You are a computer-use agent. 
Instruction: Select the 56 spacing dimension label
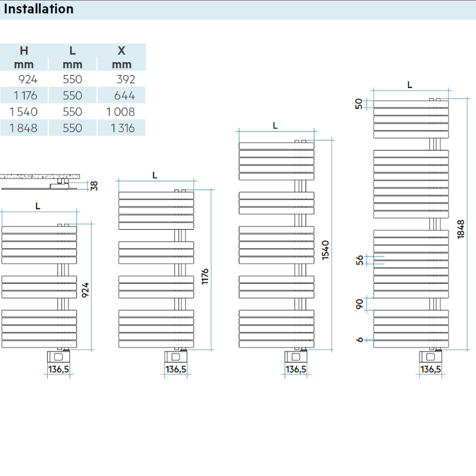(x=359, y=259)
